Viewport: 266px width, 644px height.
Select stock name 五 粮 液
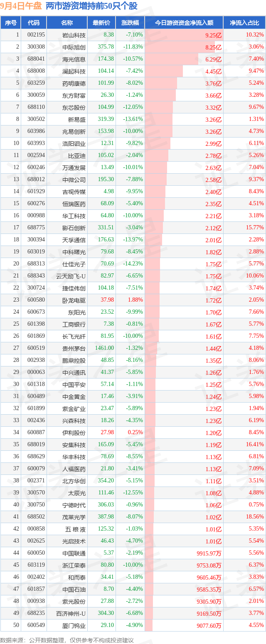(x=75, y=529)
